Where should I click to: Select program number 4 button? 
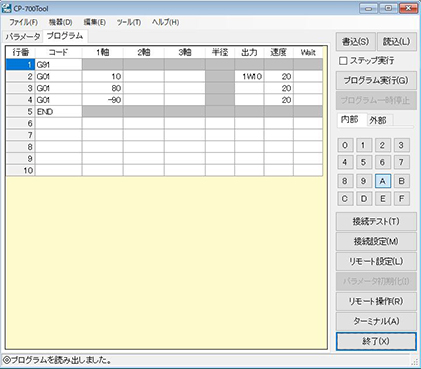pyautogui.click(x=345, y=162)
